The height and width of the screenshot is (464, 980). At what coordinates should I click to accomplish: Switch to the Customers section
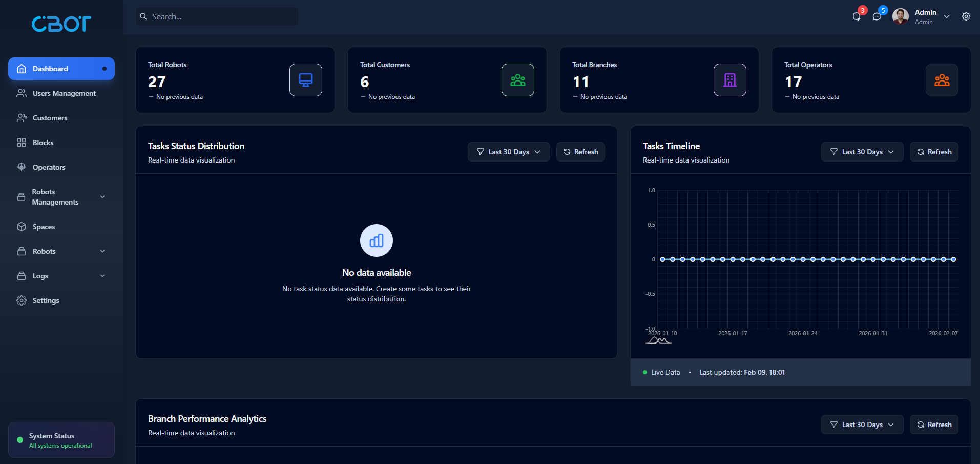point(50,117)
